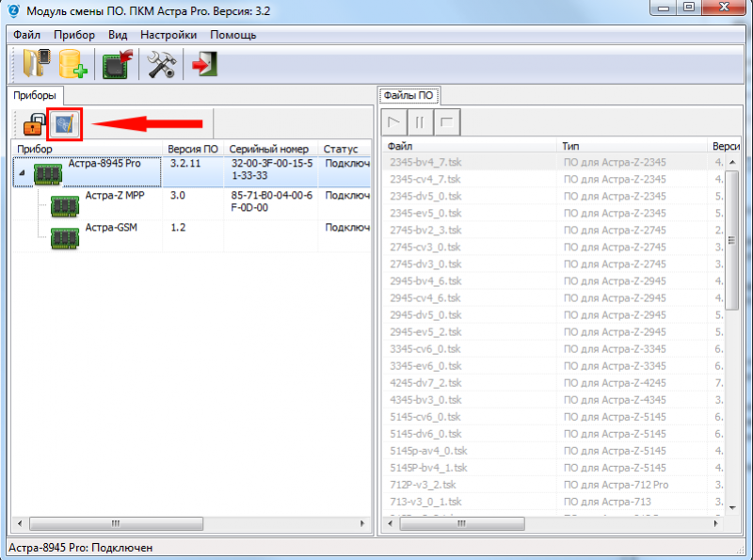Click the edit device icon beside padlock
Image resolution: width=753 pixels, height=560 pixels.
[x=65, y=124]
